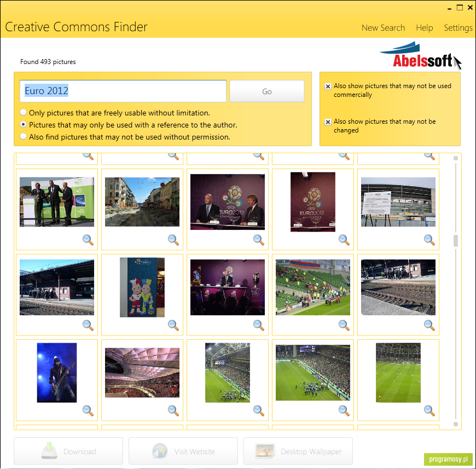Select the street under construction thumbnail

(142, 202)
